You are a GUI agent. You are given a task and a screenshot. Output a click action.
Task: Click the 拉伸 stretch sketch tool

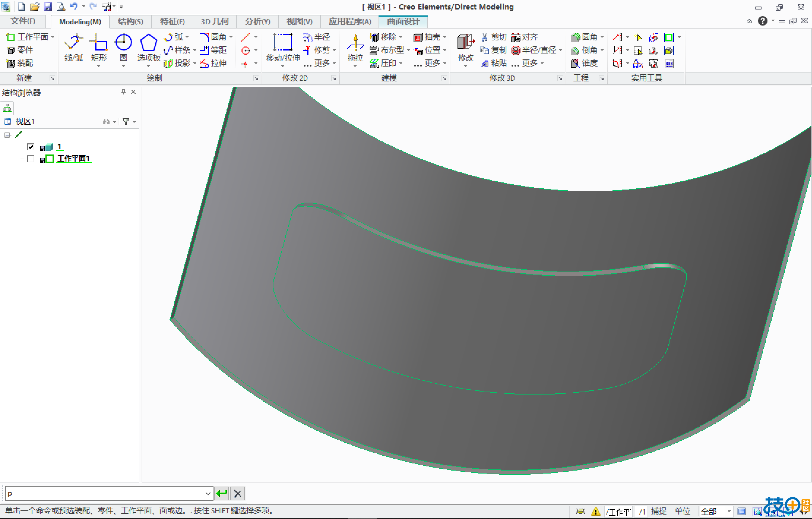tap(213, 63)
